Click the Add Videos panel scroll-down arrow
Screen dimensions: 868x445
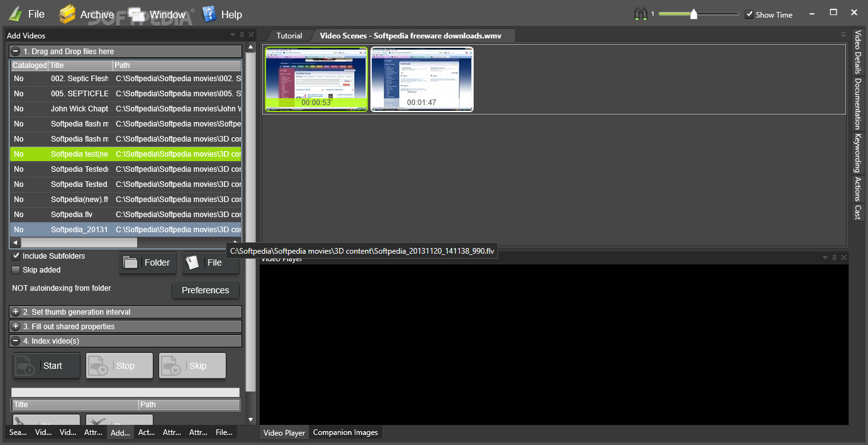coord(251,419)
